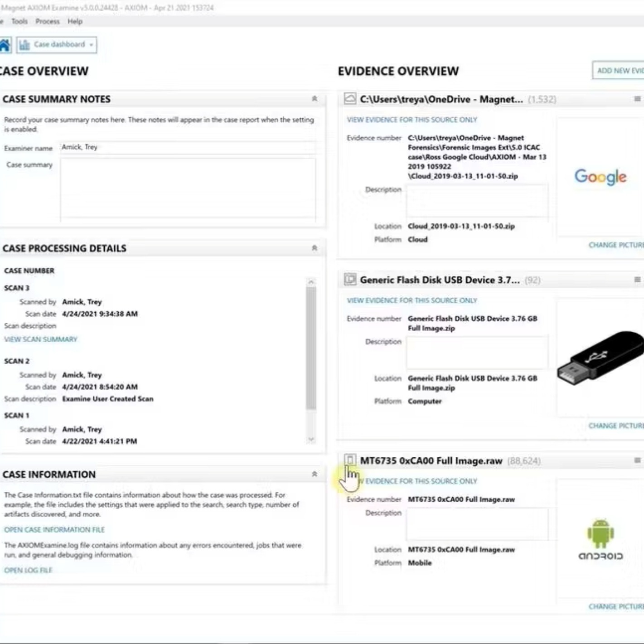This screenshot has height=644, width=644.
Task: Click the SCAN 2 heading
Action: [17, 361]
